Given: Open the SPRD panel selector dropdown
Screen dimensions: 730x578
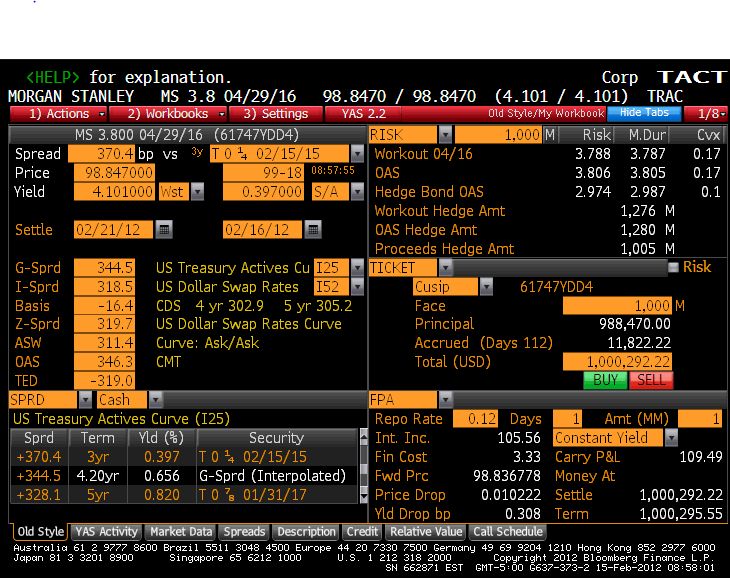Looking at the screenshot, I should pyautogui.click(x=85, y=399).
